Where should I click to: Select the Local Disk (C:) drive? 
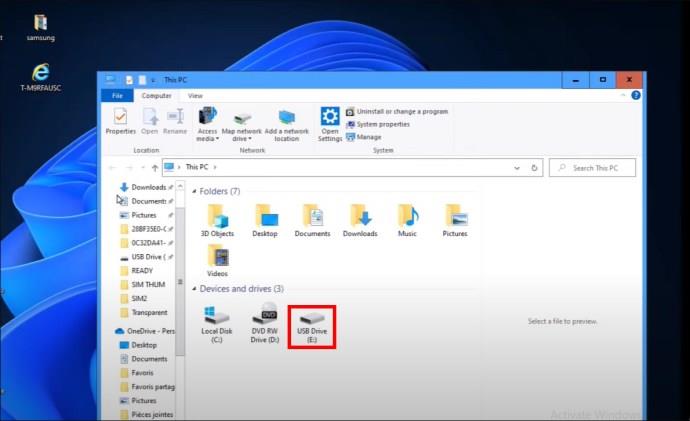(217, 325)
